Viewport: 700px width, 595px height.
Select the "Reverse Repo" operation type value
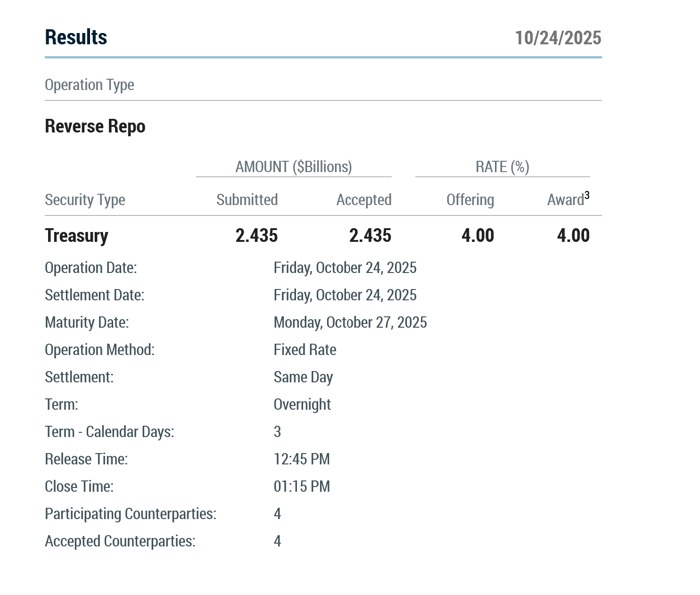[x=95, y=126]
